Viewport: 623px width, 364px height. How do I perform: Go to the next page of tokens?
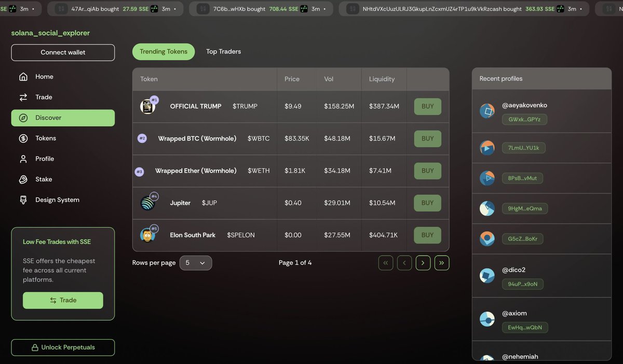point(423,263)
